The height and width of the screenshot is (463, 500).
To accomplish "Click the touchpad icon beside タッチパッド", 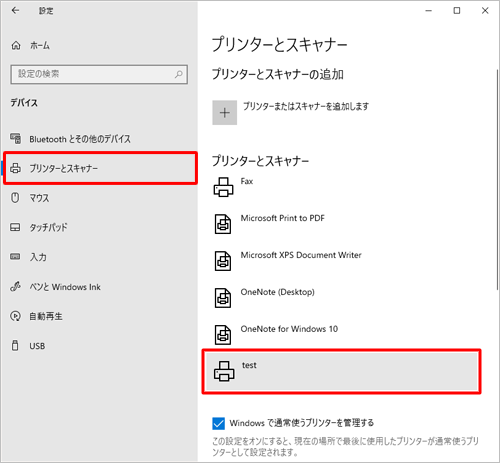I will coord(15,227).
